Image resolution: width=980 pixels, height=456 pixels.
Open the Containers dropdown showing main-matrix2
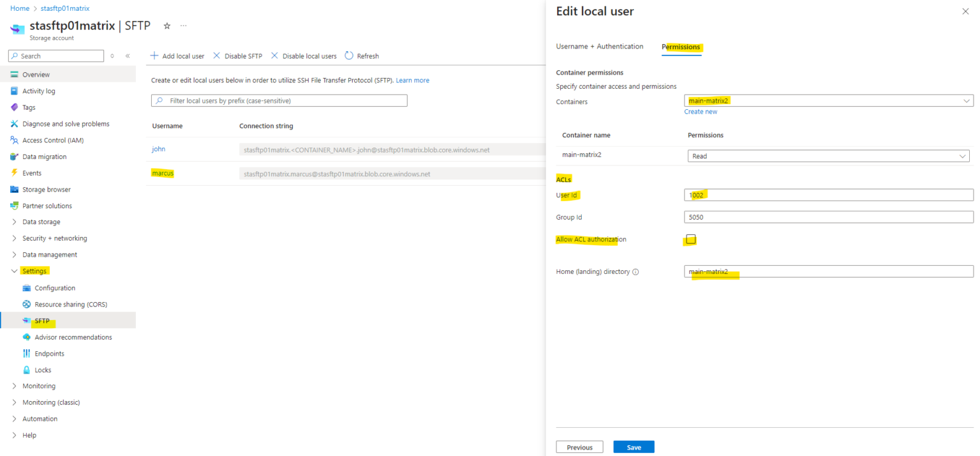coord(967,100)
